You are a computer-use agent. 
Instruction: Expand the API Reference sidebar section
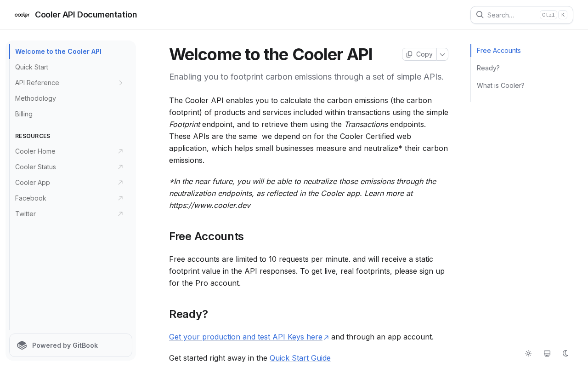tap(121, 83)
